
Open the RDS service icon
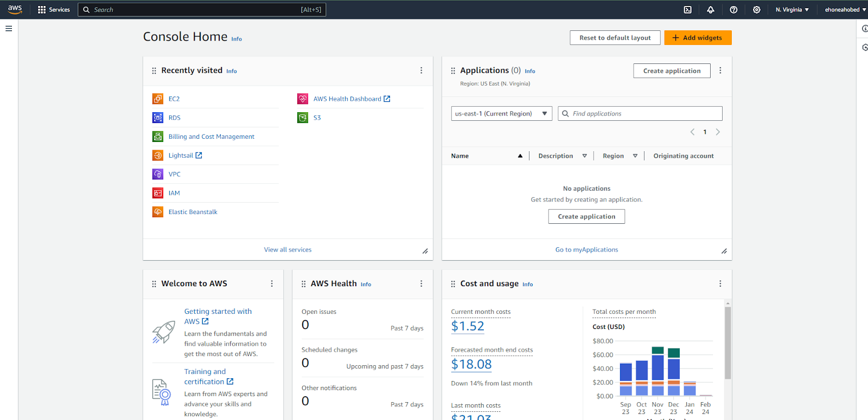158,118
